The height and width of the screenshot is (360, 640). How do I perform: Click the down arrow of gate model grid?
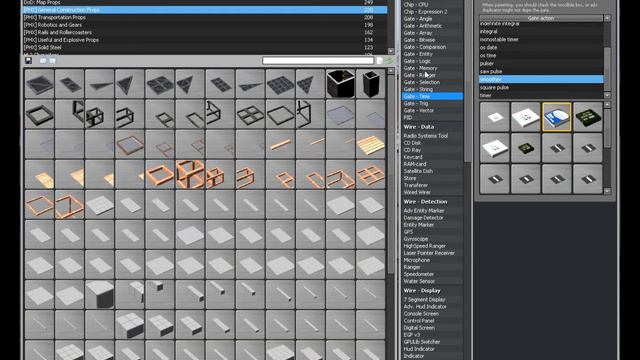point(607,191)
